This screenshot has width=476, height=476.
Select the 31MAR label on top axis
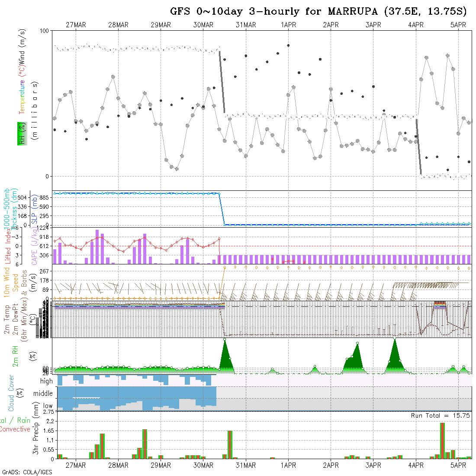click(x=246, y=25)
